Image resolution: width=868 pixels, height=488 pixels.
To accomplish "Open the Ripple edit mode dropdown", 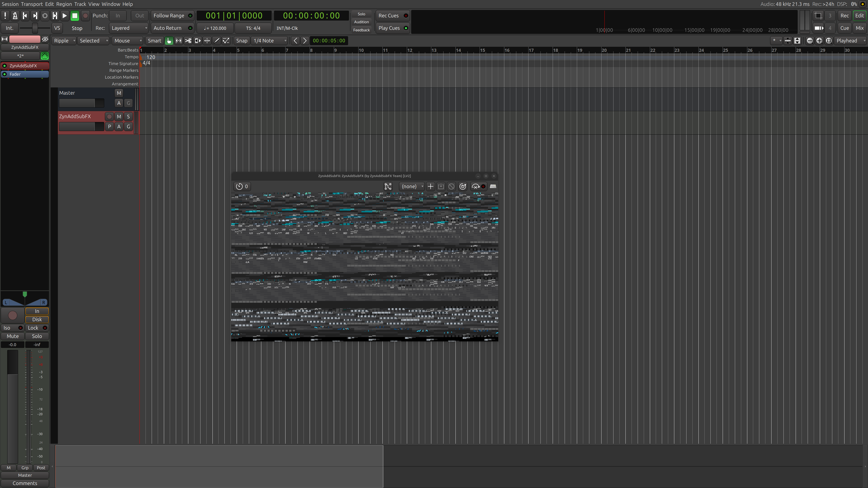I will click(x=64, y=41).
